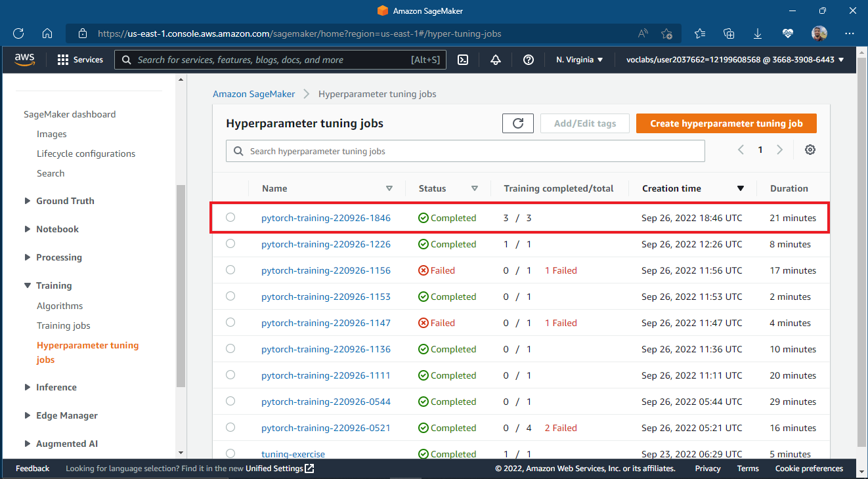Image resolution: width=868 pixels, height=479 pixels.
Task: Open the AWS help question mark icon
Action: pyautogui.click(x=529, y=60)
